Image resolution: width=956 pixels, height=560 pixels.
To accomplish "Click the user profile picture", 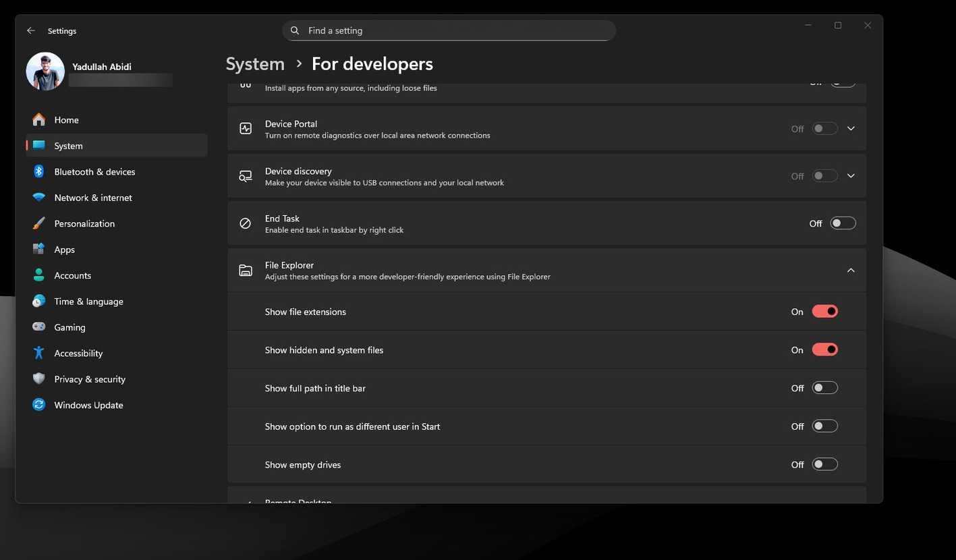I will (45, 72).
